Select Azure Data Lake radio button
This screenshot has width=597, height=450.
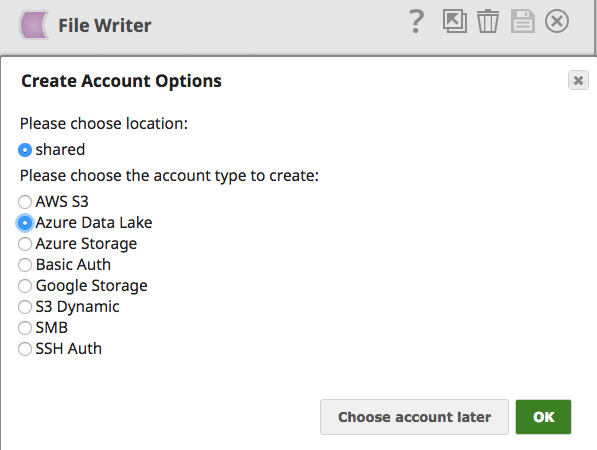[x=25, y=223]
